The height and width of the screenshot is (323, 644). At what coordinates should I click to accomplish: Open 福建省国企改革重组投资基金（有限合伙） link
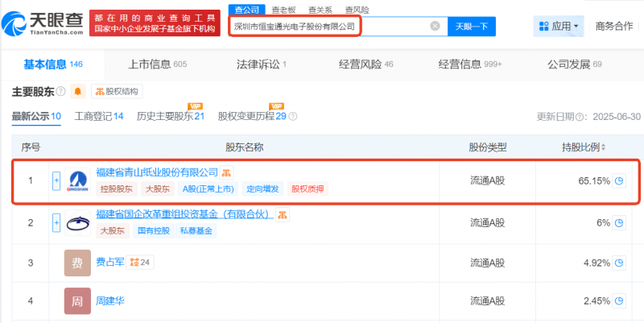[x=184, y=214]
